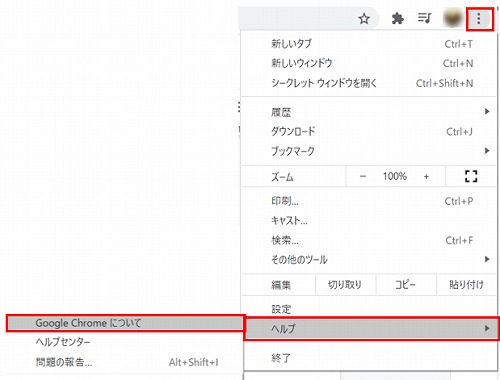Open the media control playlist icon
The width and height of the screenshot is (500, 380).
click(424, 18)
